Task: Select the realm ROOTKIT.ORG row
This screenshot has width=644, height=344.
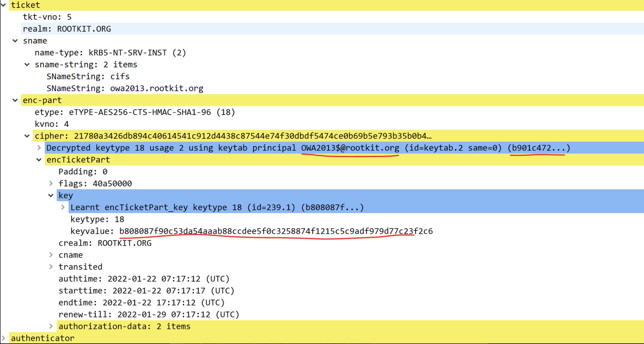Action: tap(67, 29)
